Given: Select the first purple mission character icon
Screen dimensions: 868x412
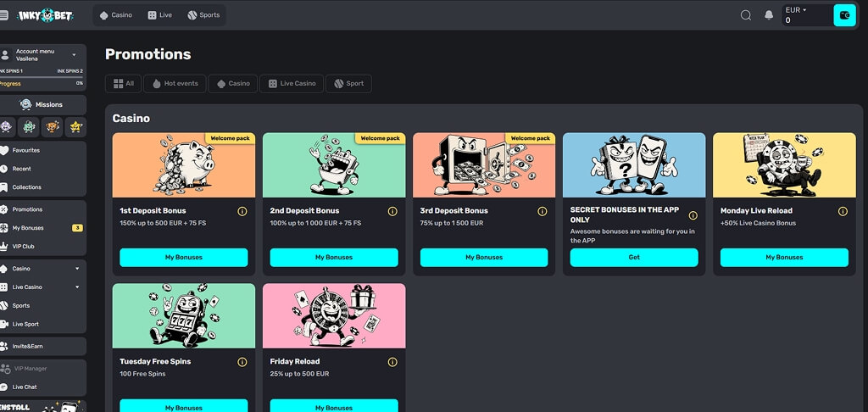Looking at the screenshot, I should (6, 127).
